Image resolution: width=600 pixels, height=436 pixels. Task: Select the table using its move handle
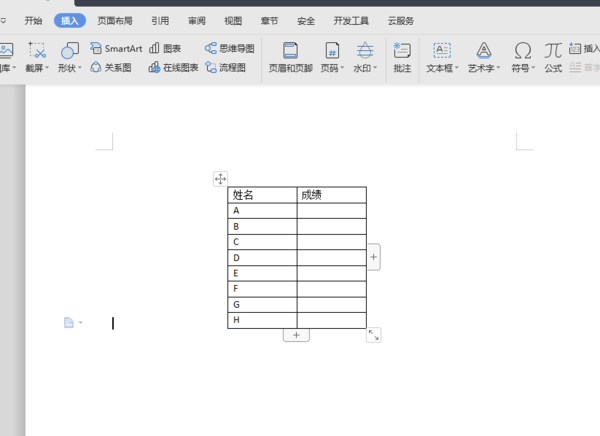(220, 179)
